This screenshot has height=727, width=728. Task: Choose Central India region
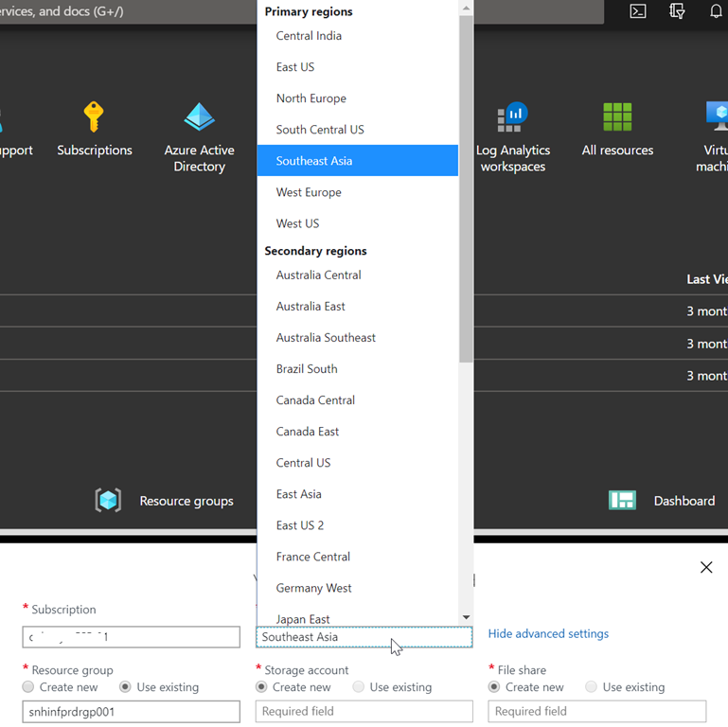(358, 36)
